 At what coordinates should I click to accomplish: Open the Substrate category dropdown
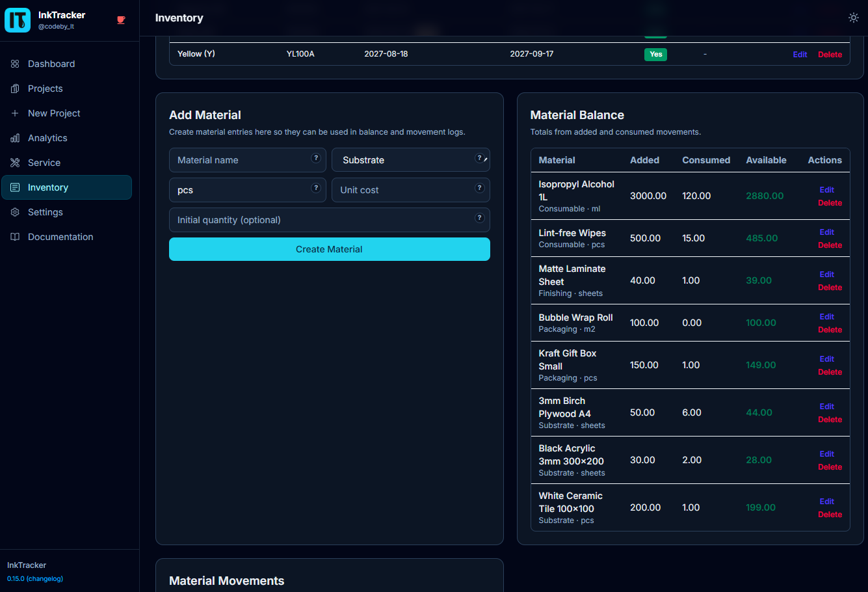coord(411,160)
